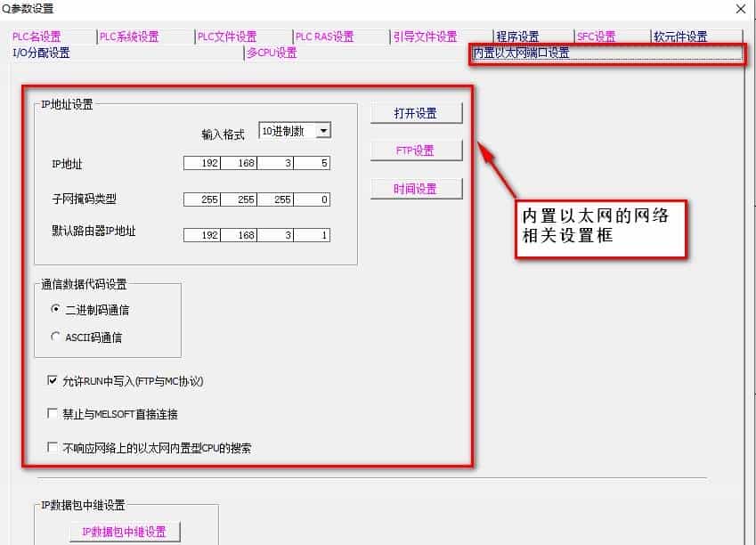
Task: Select the SFC设置 tab
Action: click(x=594, y=37)
